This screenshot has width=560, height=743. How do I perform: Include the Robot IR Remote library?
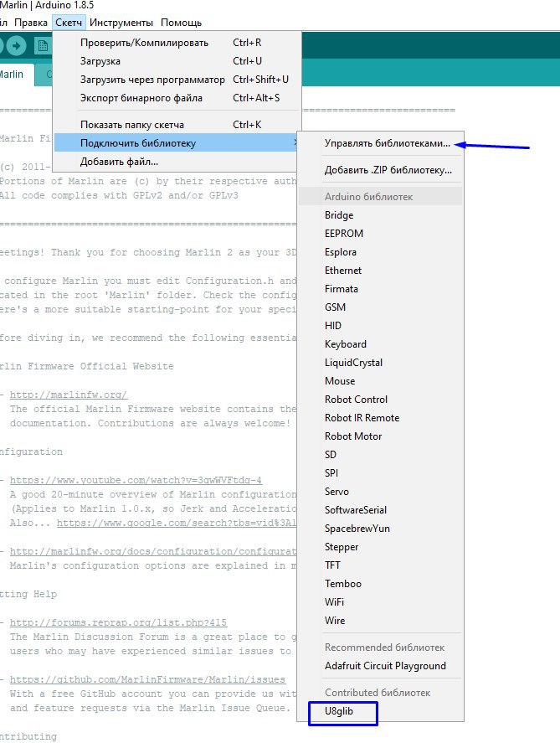[381, 418]
